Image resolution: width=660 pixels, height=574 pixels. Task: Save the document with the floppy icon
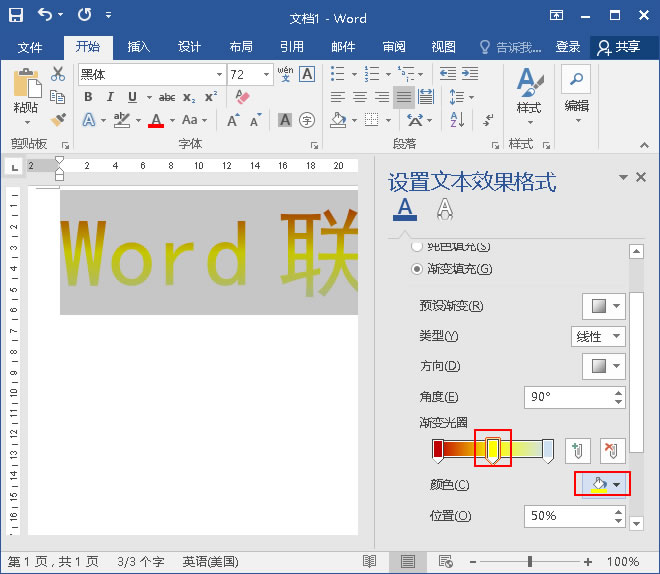click(x=16, y=15)
